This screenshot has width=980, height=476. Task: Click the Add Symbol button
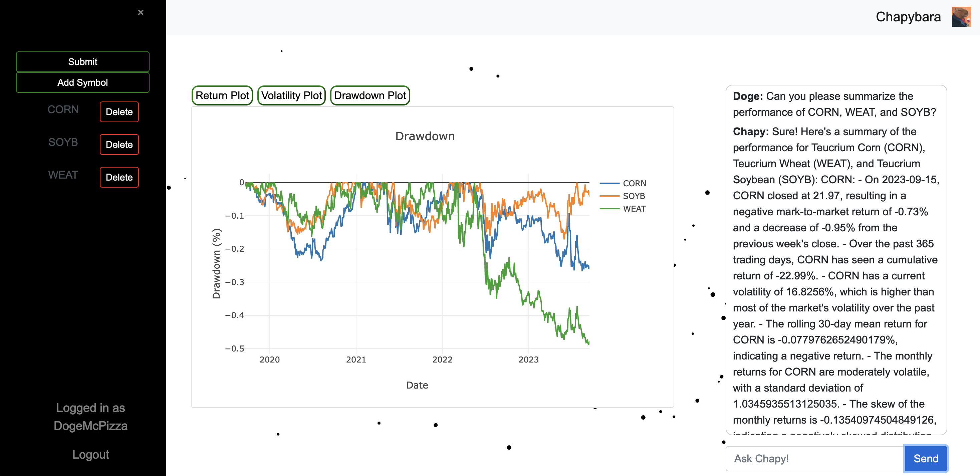click(82, 82)
